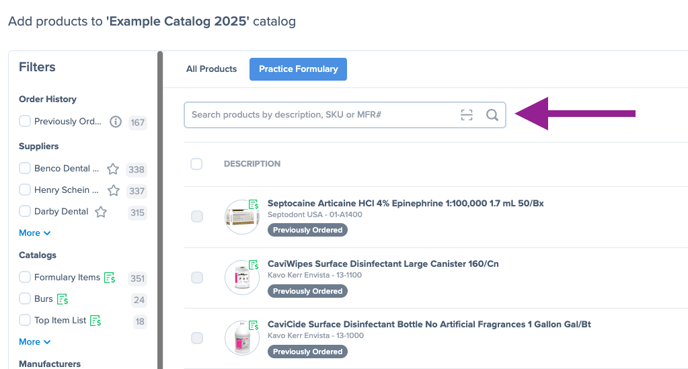Click formulary icon beside Top Item List
The height and width of the screenshot is (369, 688).
pos(95,321)
